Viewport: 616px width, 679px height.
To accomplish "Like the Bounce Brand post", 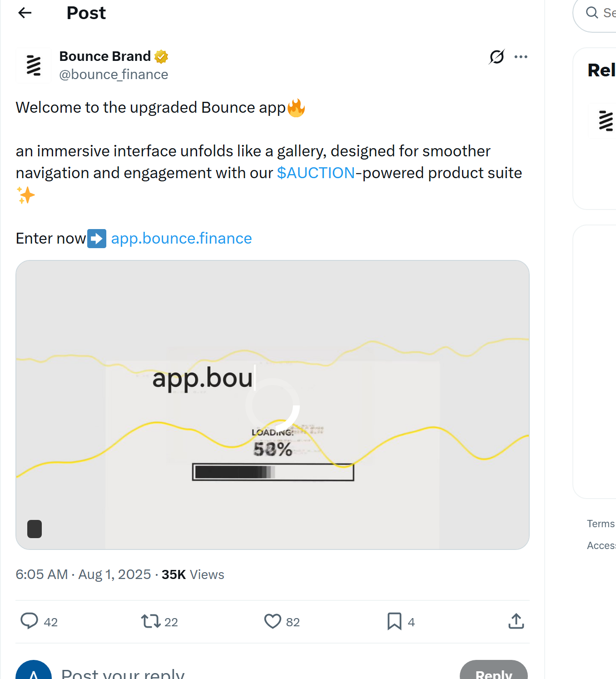I will click(272, 621).
